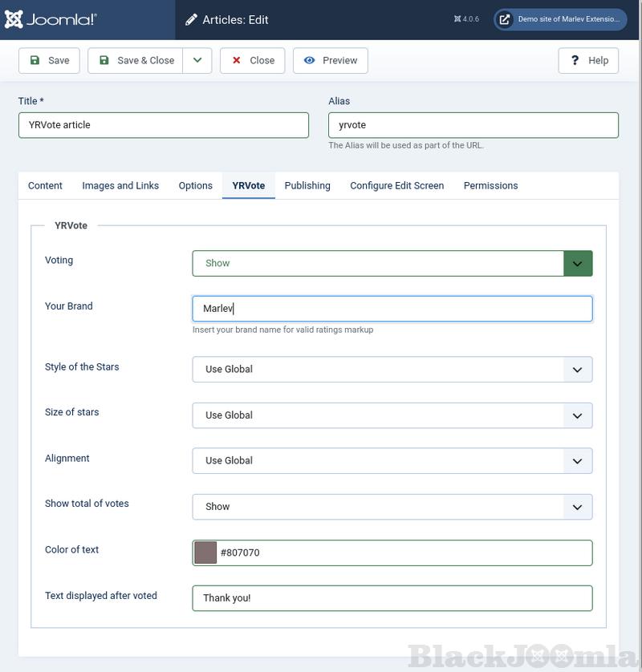Expand the Voting dropdown
642x672 pixels.
392,263
